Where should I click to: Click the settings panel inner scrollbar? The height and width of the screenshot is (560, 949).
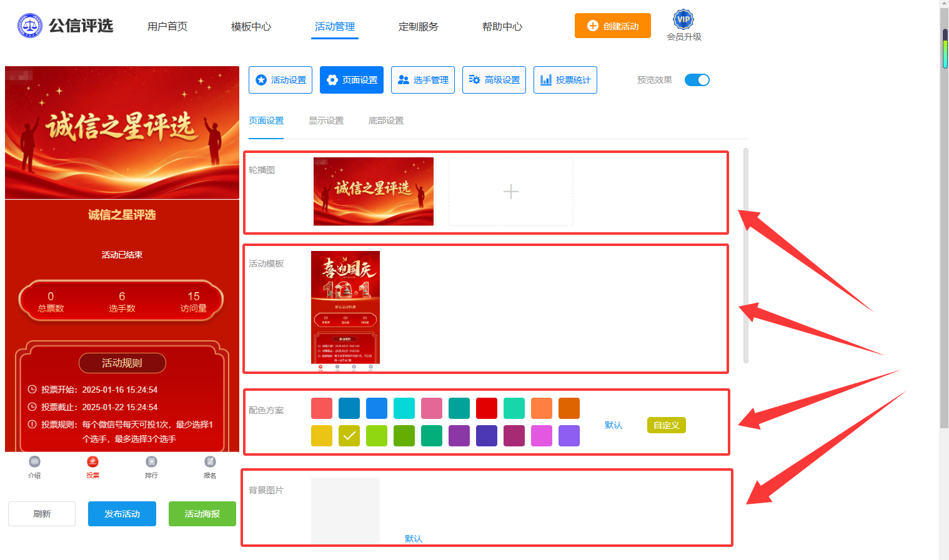coord(746,255)
